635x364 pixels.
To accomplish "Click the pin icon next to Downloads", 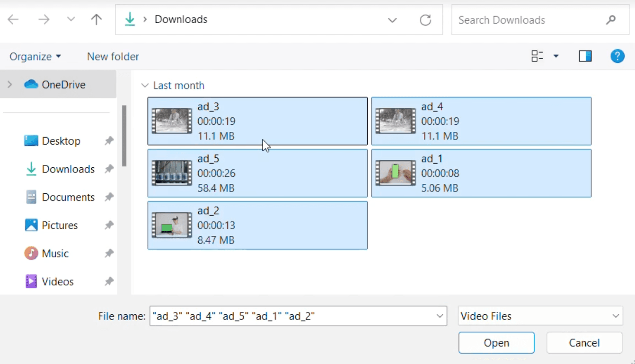I will point(109,169).
